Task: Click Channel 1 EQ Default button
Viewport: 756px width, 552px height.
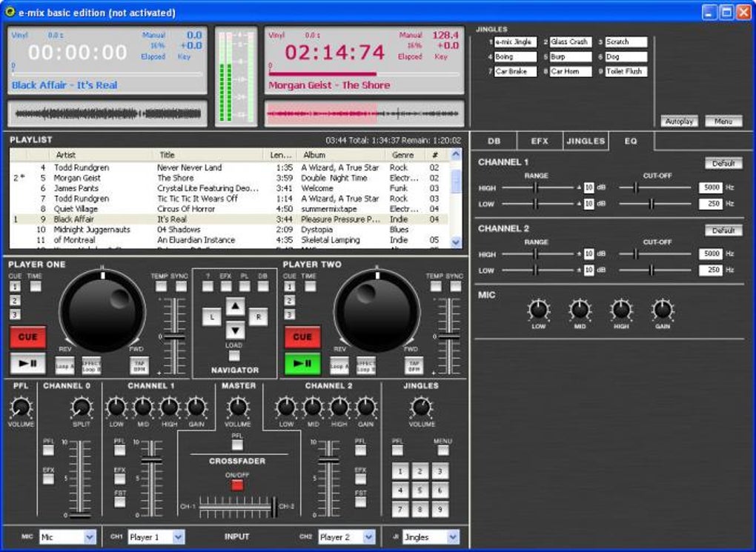Action: pos(723,164)
